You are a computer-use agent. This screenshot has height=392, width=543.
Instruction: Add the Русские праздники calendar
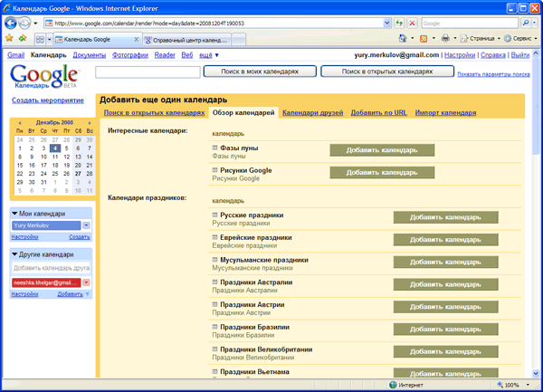[445, 217]
